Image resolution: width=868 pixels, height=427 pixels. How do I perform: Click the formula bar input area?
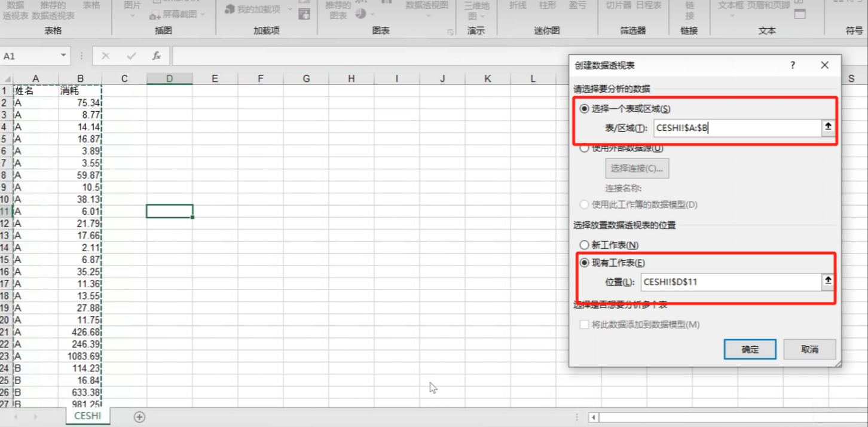[x=519, y=56]
